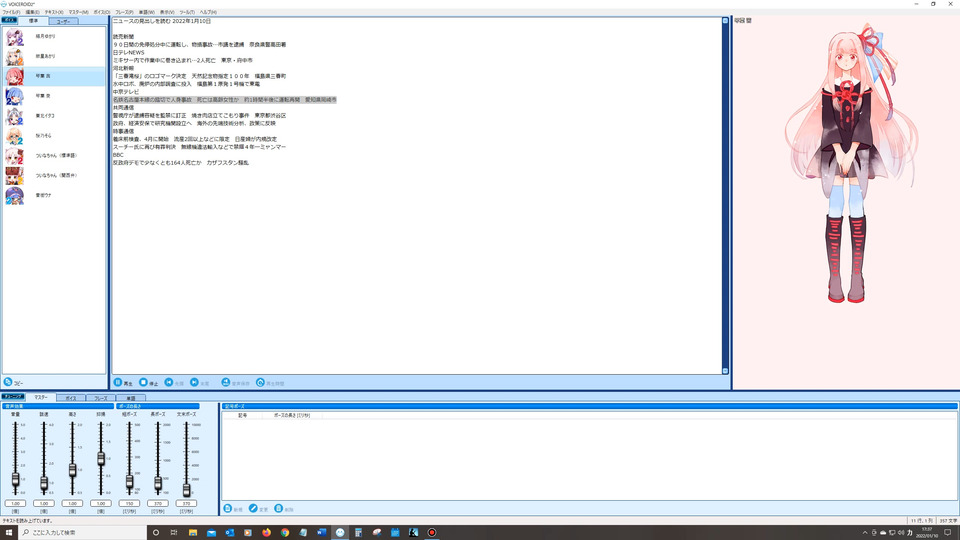This screenshot has width=960, height=540.
Task: Open the ボイス(O) menu
Action: 102,12
